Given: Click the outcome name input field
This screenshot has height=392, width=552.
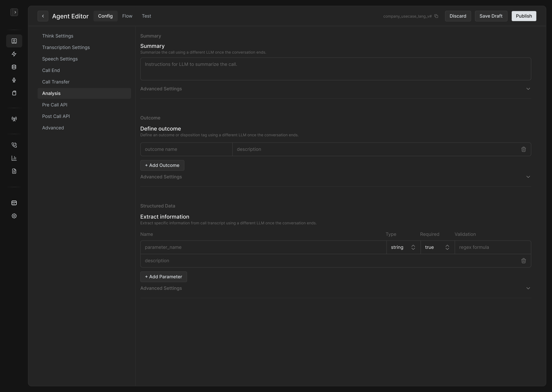Looking at the screenshot, I should 186,149.
